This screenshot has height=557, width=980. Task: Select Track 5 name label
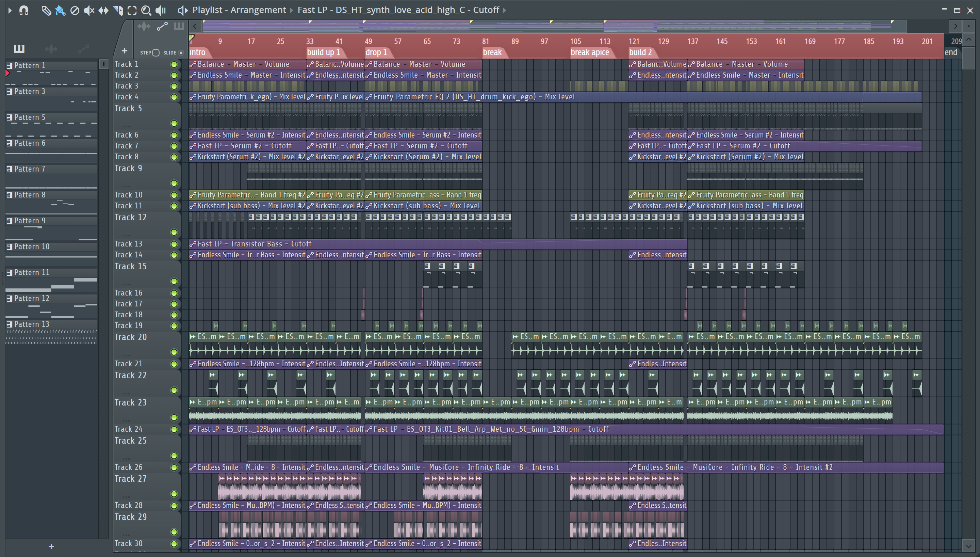128,109
